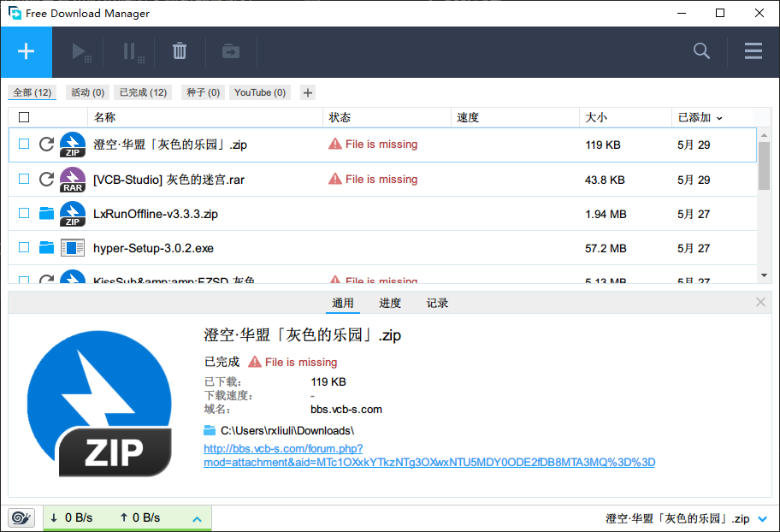Screen dimensions: 780x532
Task: Click the download list scrollbar thumb
Action: (x=764, y=166)
